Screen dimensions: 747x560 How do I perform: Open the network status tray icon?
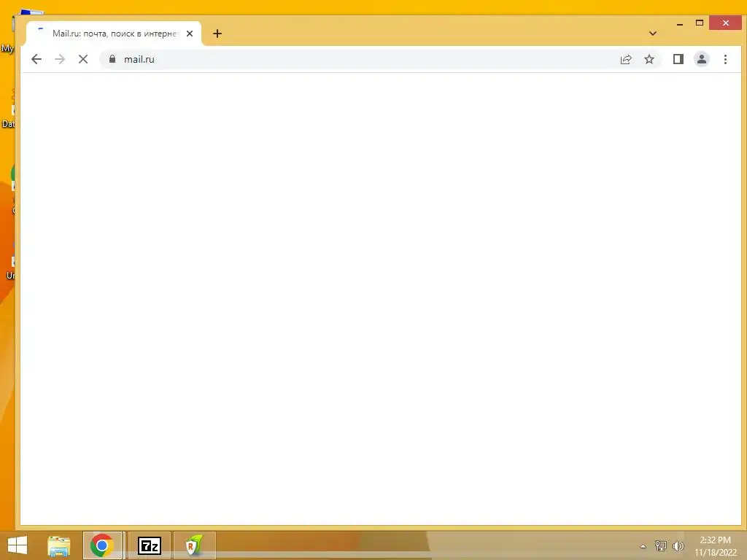click(x=660, y=546)
